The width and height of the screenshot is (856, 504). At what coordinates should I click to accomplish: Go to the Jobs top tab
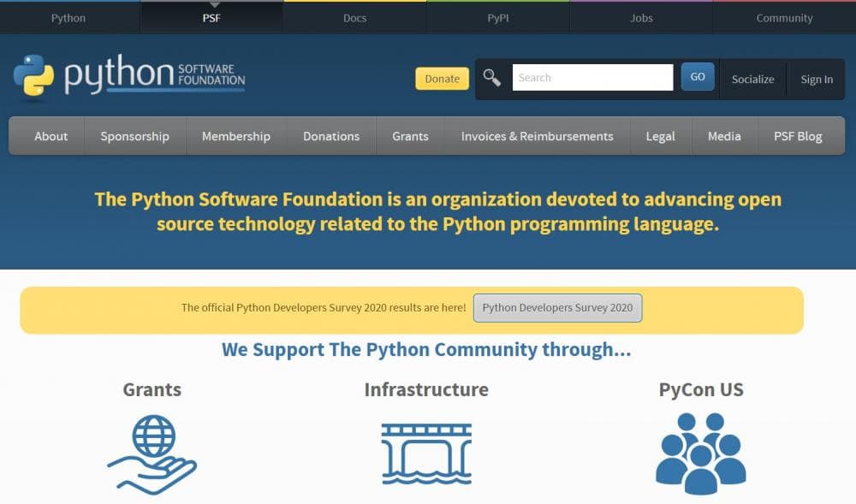tap(641, 18)
